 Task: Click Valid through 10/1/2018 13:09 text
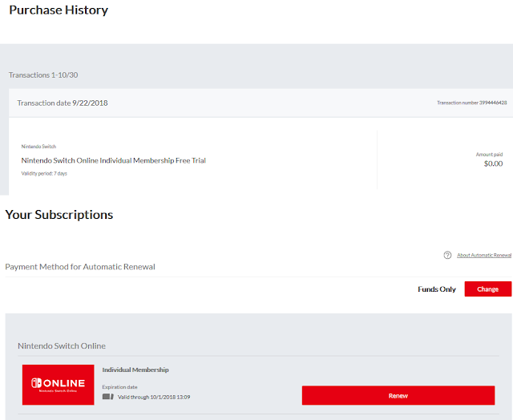click(154, 397)
